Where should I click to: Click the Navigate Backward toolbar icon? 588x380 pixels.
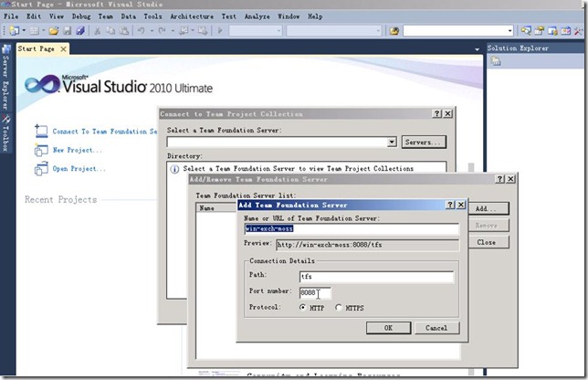pos(183,31)
